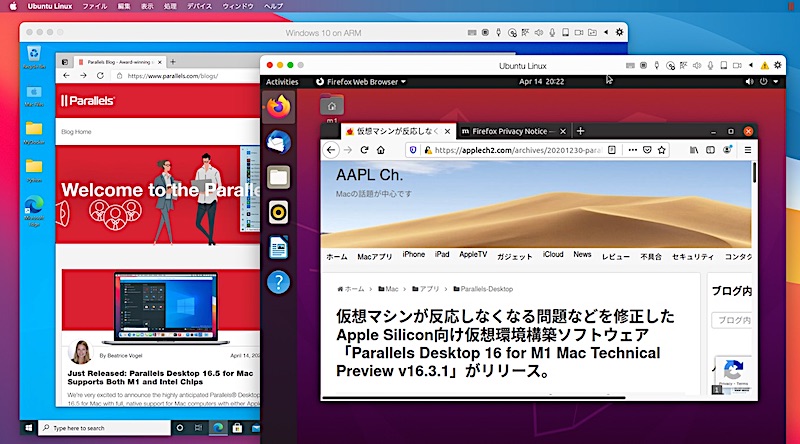Viewport: 800px width, 444px height.
Task: Open Firefox tracking protection shield icon
Action: pos(413,150)
